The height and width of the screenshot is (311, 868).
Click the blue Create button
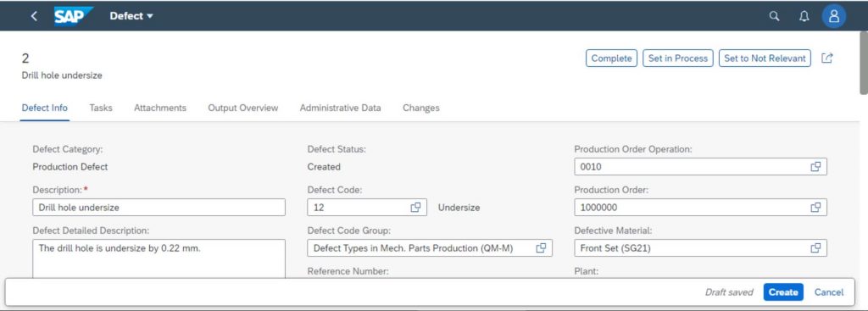point(783,292)
